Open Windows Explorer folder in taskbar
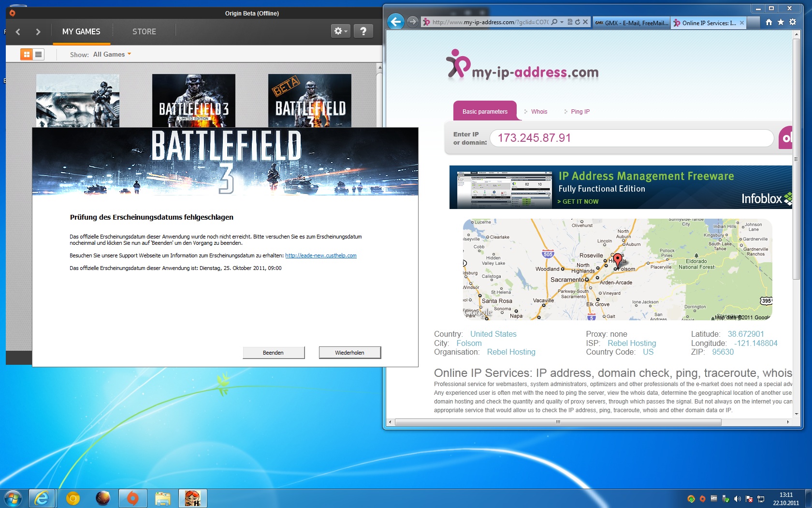This screenshot has height=508, width=812. tap(162, 498)
